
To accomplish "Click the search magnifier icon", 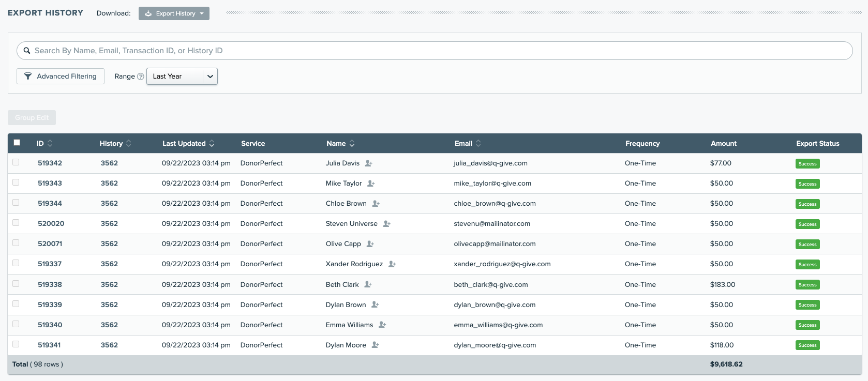I will click(27, 51).
